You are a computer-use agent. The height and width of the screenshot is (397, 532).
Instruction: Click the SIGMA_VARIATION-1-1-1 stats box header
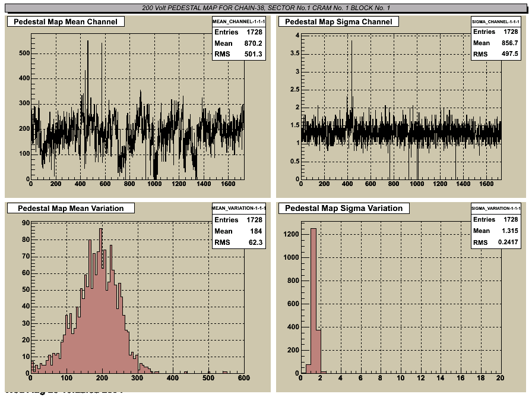(496, 208)
